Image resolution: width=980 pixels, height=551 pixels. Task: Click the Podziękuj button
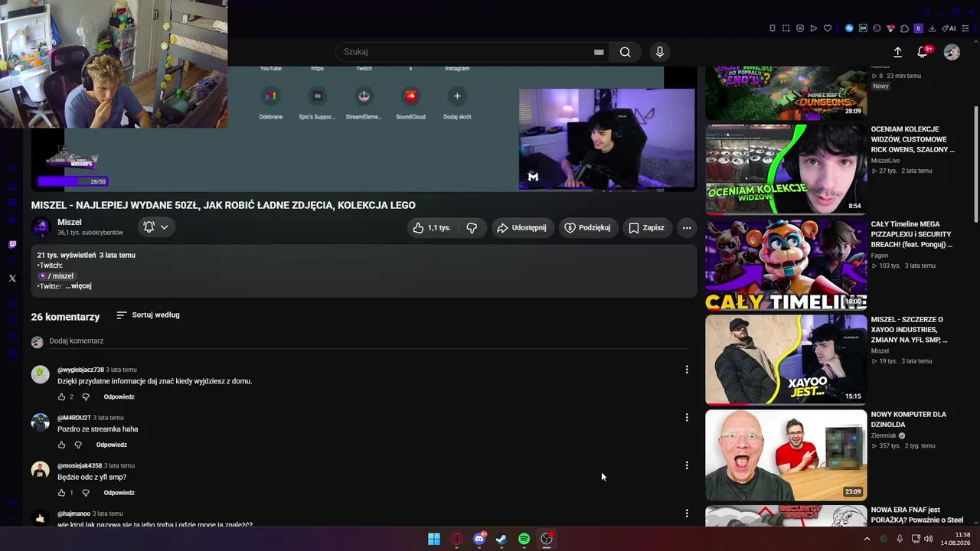pos(588,228)
